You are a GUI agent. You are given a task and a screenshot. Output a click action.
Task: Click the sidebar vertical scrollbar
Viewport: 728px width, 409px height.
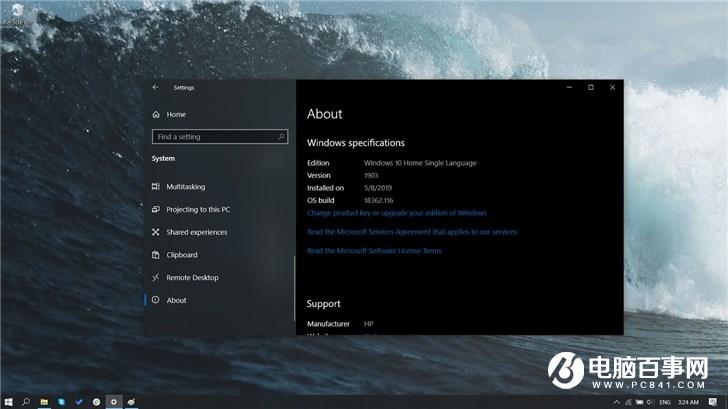(x=294, y=288)
